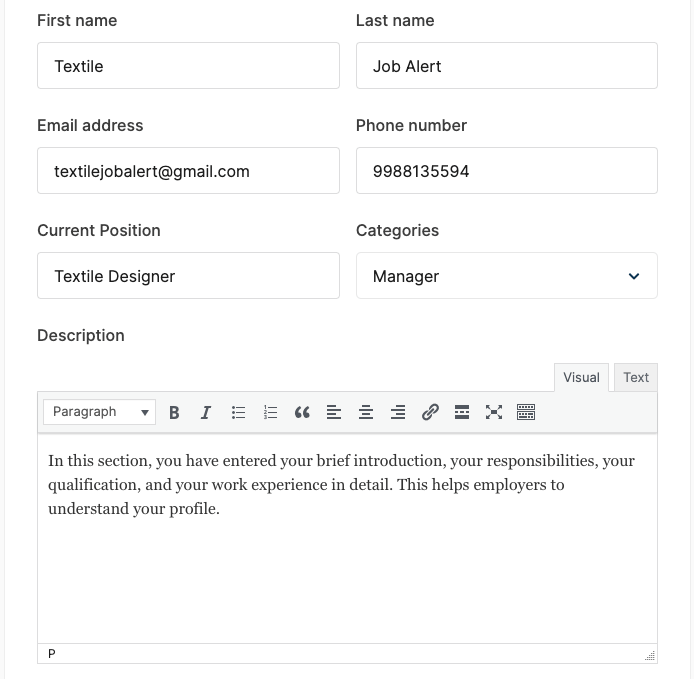Open the Categories dropdown showing Manager
694x679 pixels.
pyautogui.click(x=507, y=276)
